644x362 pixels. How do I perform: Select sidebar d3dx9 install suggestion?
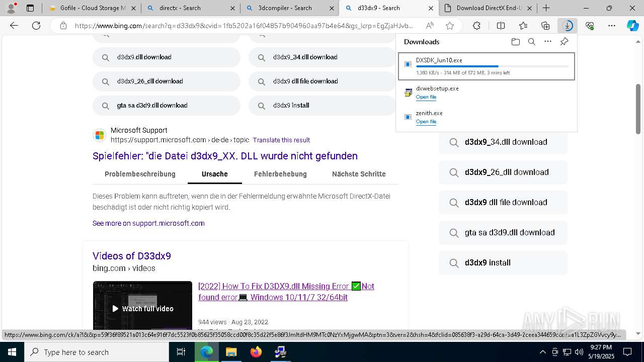[x=503, y=263]
